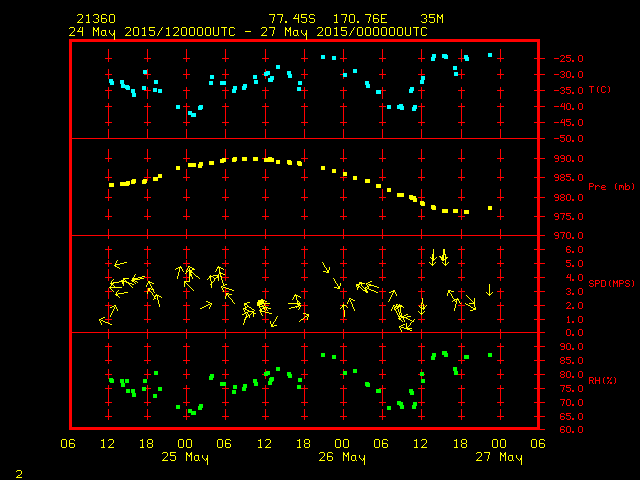The height and width of the screenshot is (480, 640).
Task: Click the -50.0 temperature tick label
Action: pyautogui.click(x=568, y=139)
